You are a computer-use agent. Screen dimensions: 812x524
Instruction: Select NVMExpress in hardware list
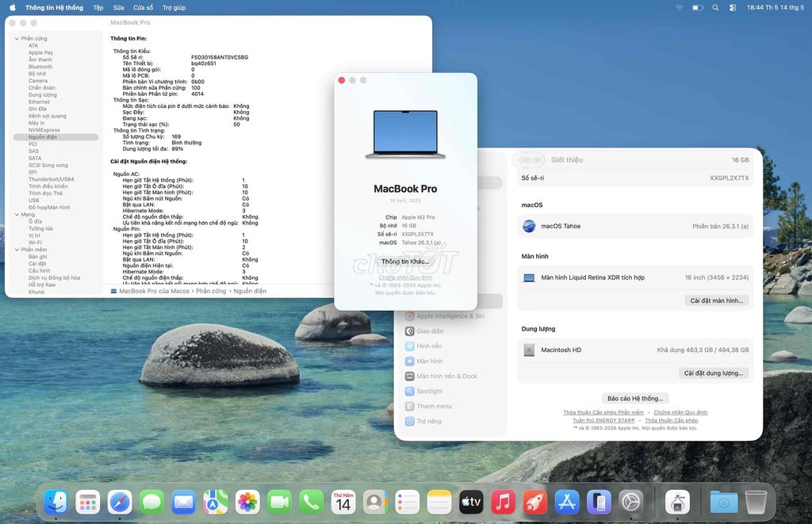pos(44,130)
